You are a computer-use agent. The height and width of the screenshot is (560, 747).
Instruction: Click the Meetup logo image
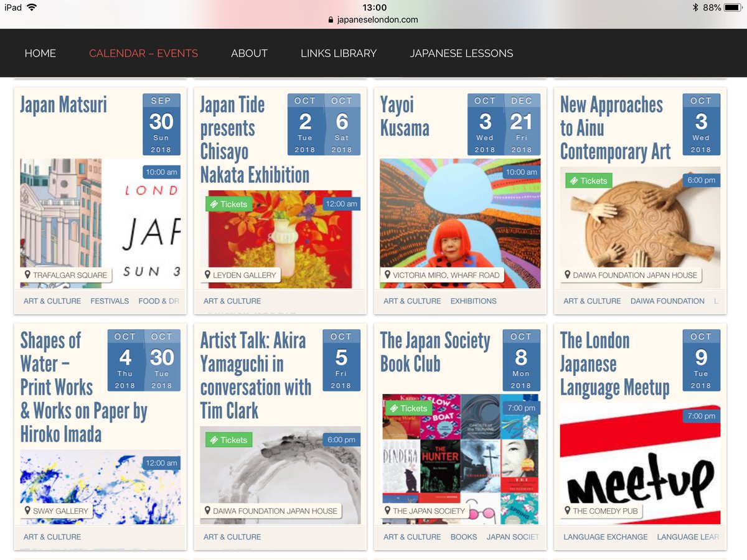(x=640, y=464)
